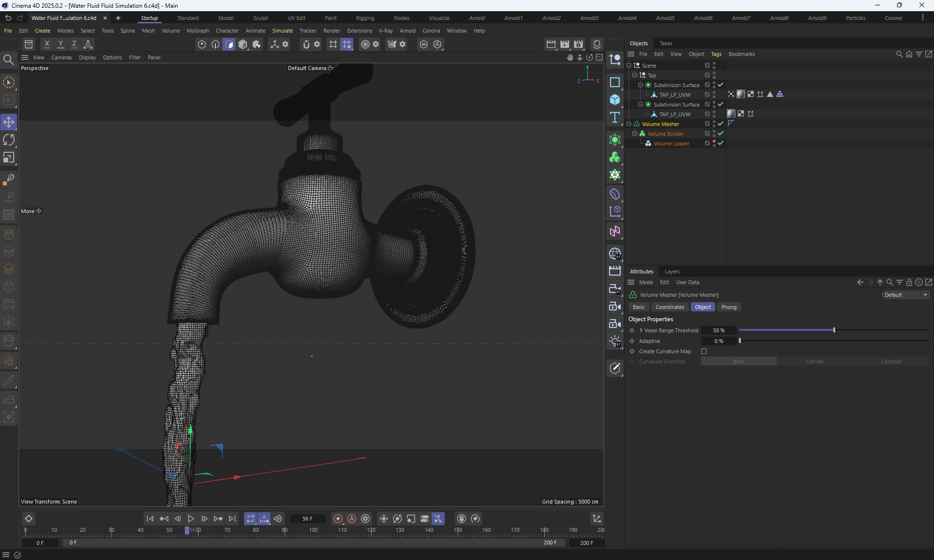Screen dimensions: 934x560
Task: Toggle the Volume Loader enable checkmark
Action: click(x=720, y=143)
